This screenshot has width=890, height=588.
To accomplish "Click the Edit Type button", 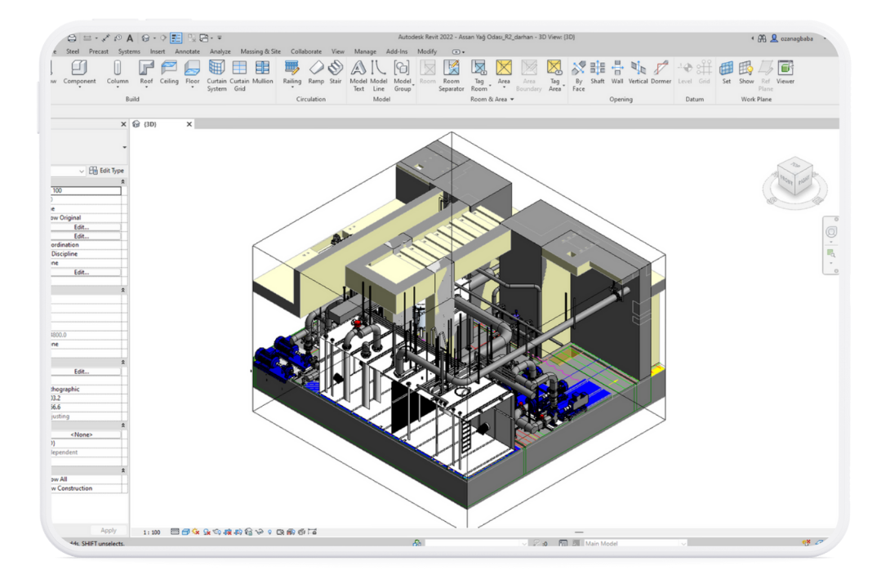I will 106,170.
